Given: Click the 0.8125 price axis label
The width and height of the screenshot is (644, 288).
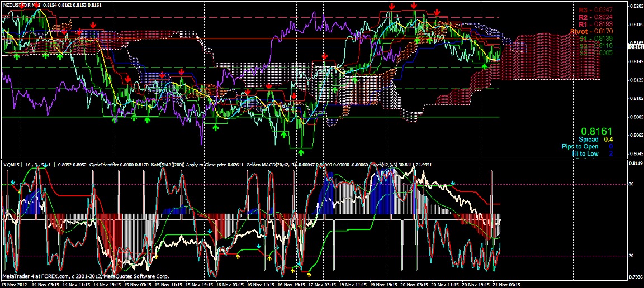Looking at the screenshot, I should pyautogui.click(x=636, y=80).
